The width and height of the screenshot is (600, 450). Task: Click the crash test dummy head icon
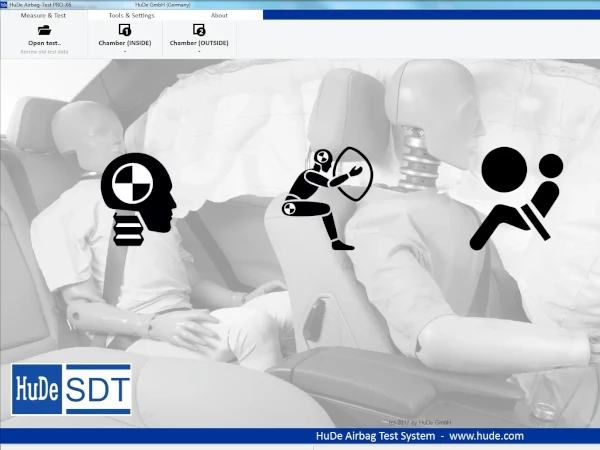click(138, 199)
